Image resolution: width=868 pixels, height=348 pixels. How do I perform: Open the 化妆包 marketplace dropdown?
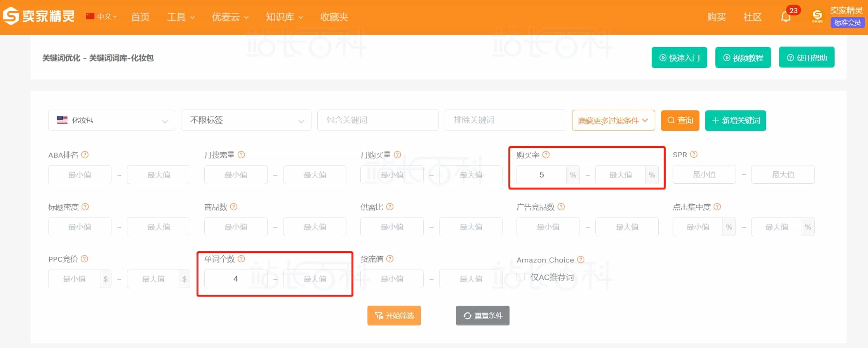tap(111, 120)
